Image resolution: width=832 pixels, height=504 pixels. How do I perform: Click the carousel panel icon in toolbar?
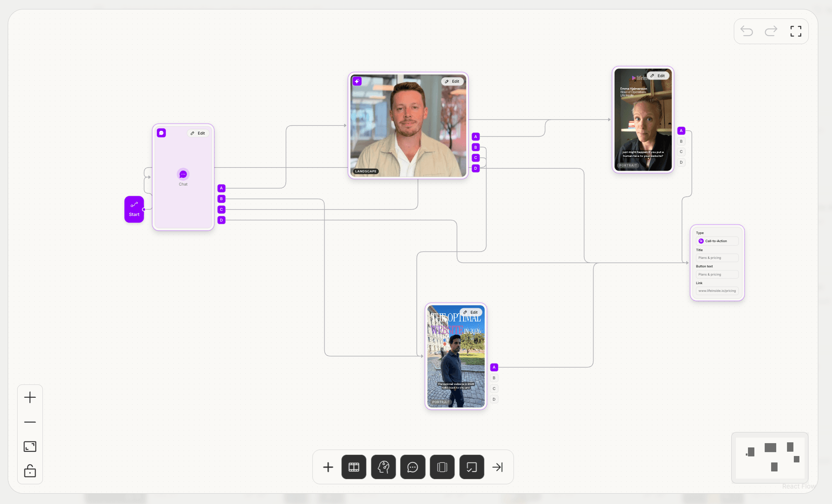pyautogui.click(x=442, y=467)
